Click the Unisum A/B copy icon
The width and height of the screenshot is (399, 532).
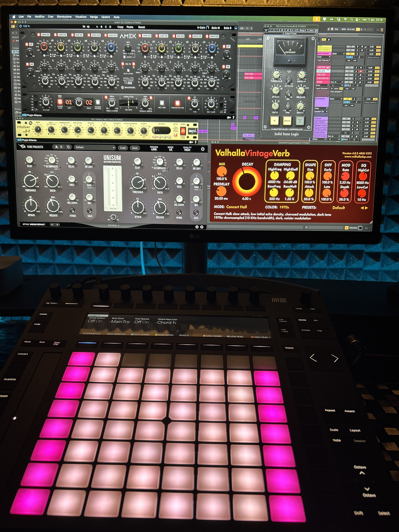(68, 147)
